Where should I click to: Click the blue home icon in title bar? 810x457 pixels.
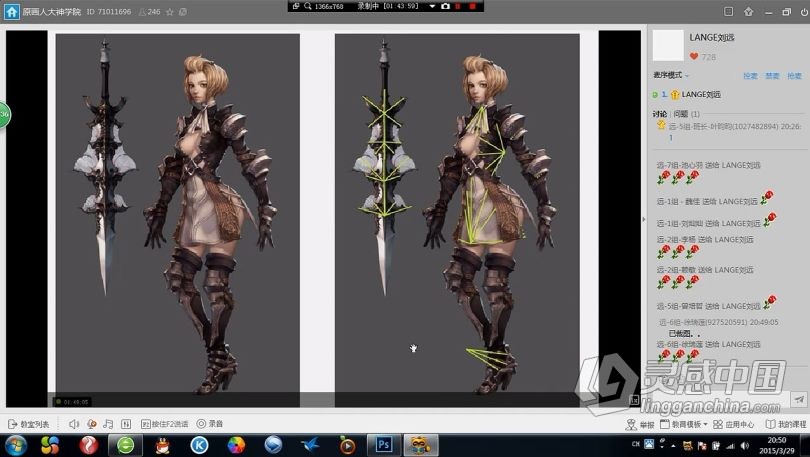point(11,11)
